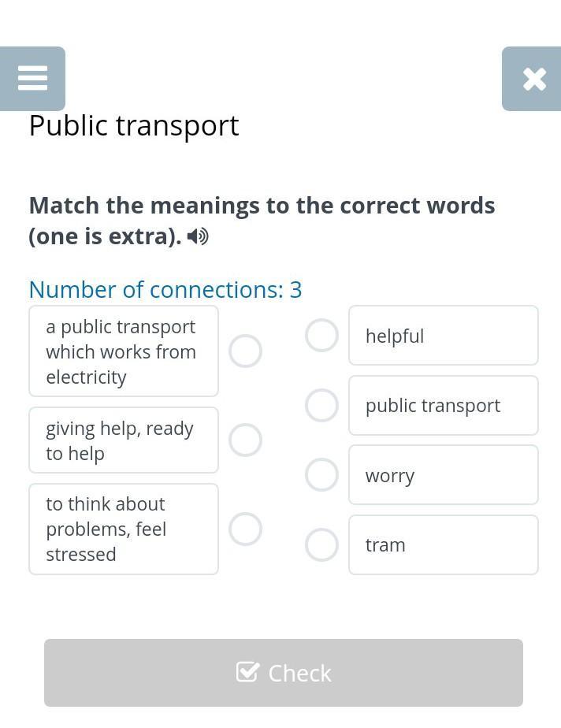
Task: Open the hamburger menu icon
Action: (32, 79)
